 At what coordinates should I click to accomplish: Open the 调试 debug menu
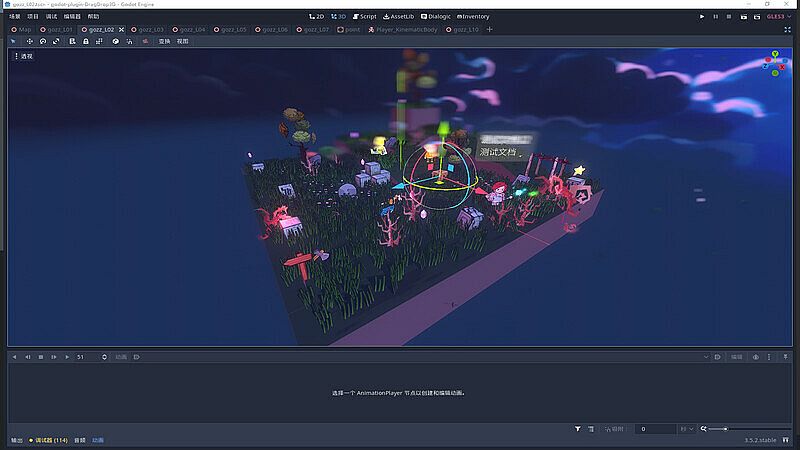(51, 16)
